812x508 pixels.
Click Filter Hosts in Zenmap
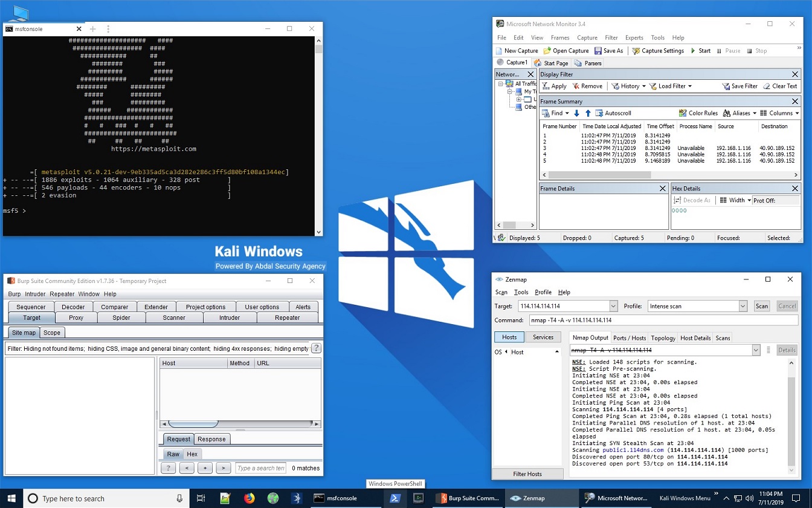[528, 474]
